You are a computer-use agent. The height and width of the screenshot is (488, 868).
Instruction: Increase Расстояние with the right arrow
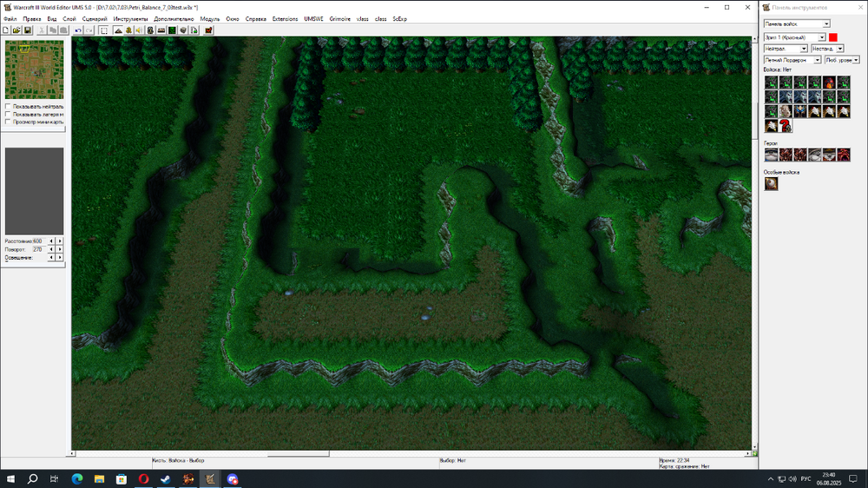tap(60, 241)
